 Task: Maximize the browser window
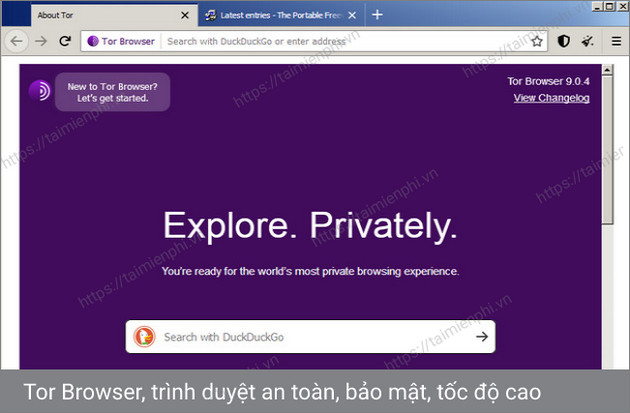(610, 6)
